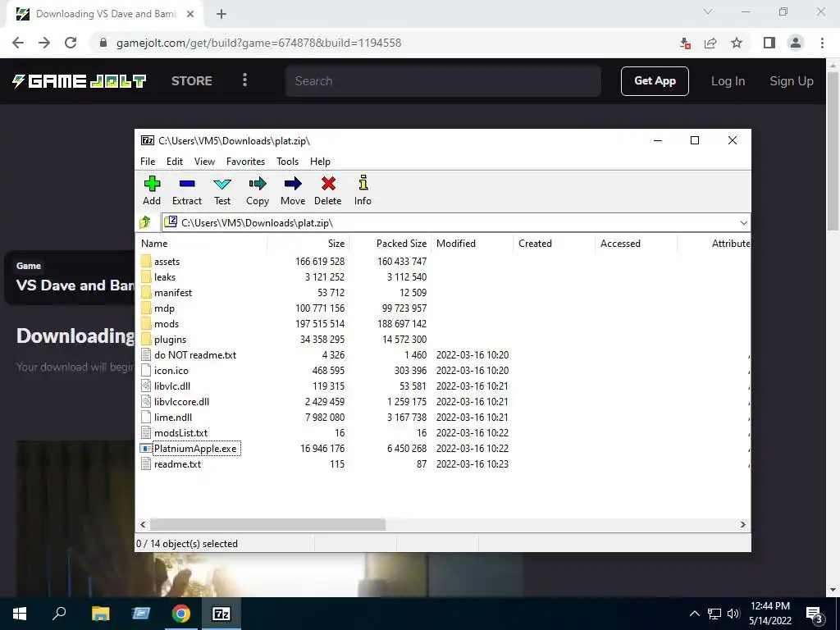This screenshot has height=630, width=840.
Task: Open taskbar search magnifier
Action: point(59,614)
